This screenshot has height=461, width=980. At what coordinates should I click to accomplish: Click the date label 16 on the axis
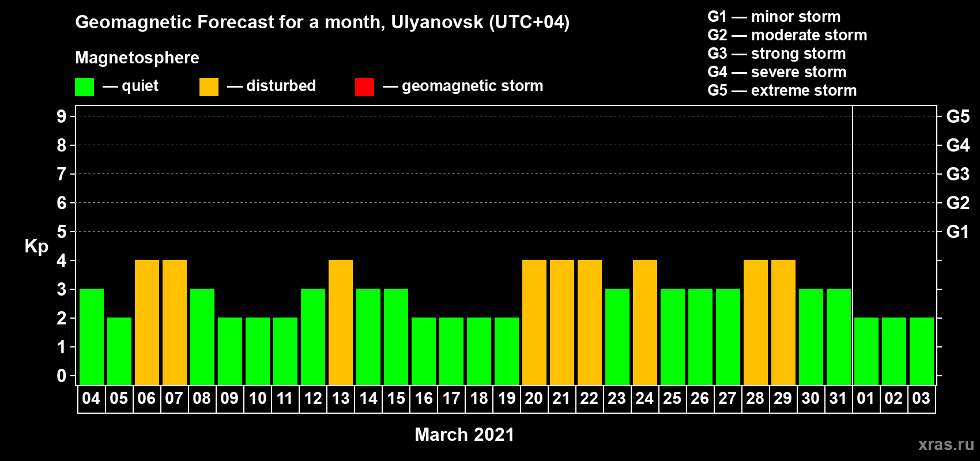[x=424, y=399]
